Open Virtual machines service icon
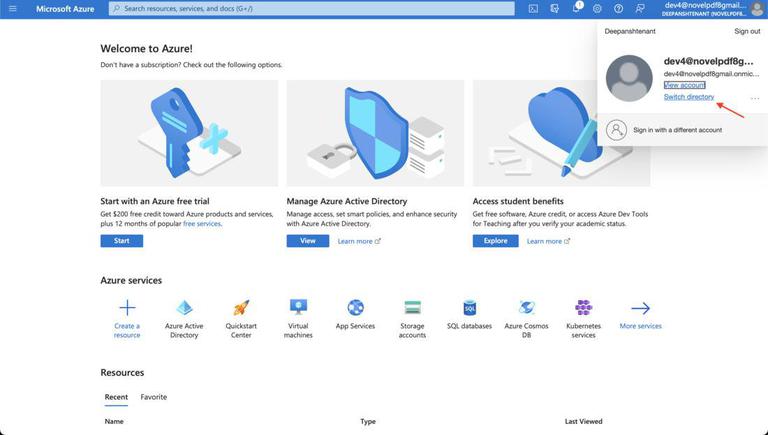768x435 pixels. click(x=298, y=307)
